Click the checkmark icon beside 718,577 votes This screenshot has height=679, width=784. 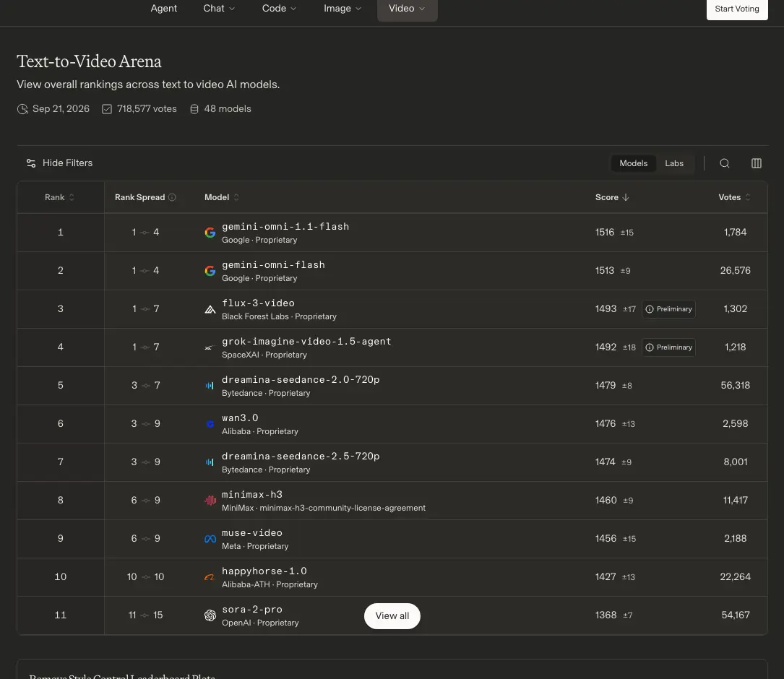107,109
